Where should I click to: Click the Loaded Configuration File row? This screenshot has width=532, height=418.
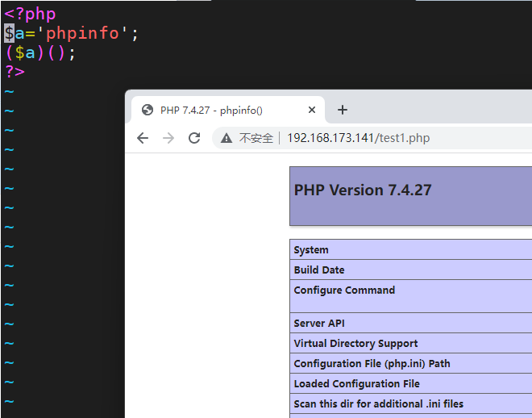(x=356, y=383)
